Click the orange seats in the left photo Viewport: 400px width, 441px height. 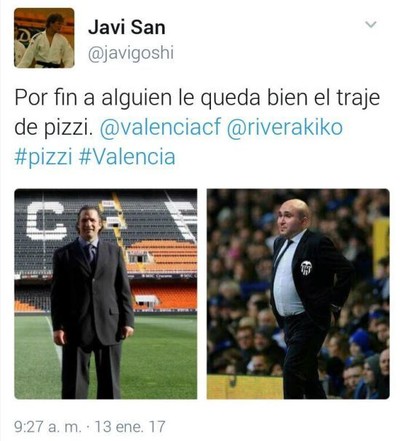point(162,256)
